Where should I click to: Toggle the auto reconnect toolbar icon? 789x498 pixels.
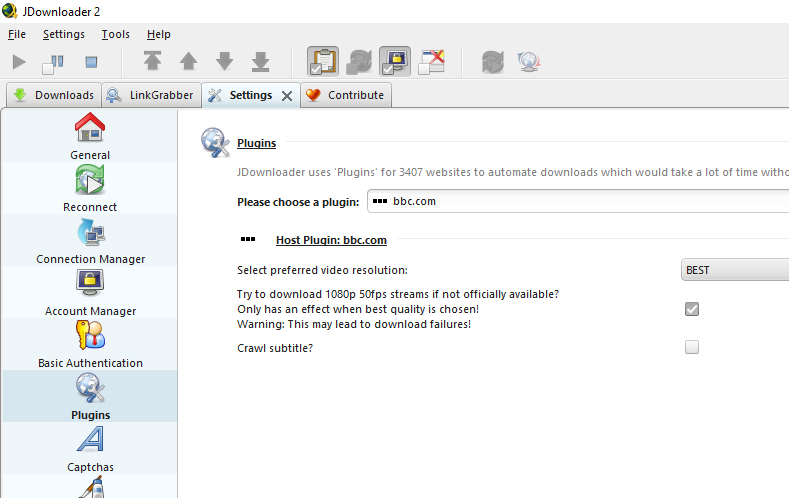pyautogui.click(x=359, y=62)
